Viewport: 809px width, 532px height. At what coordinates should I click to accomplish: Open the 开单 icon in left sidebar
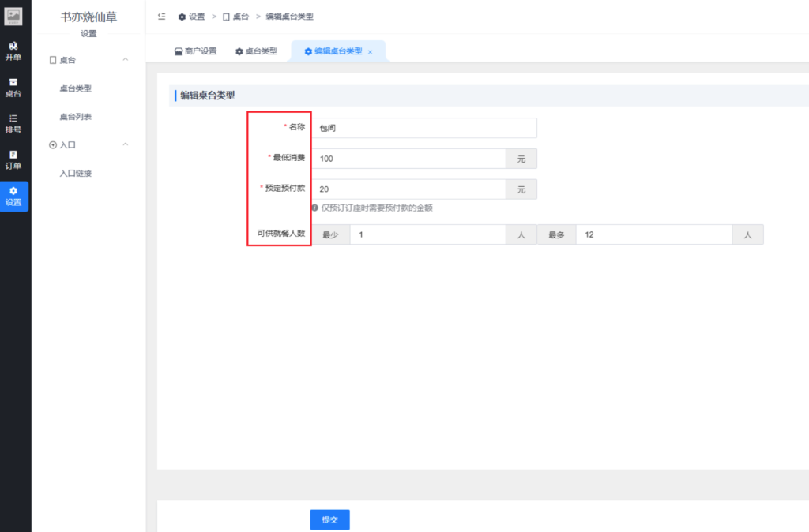13,51
